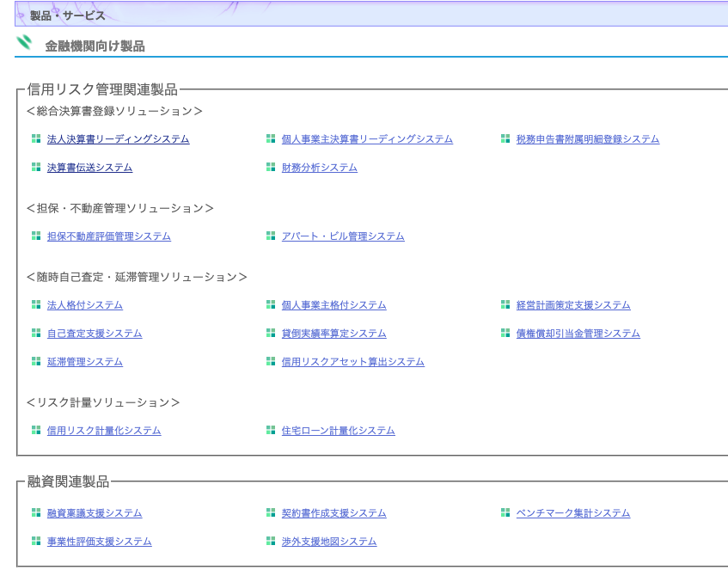728x570 pixels.
Task: Click 債権償却引当金管理システム link
Action: [578, 333]
